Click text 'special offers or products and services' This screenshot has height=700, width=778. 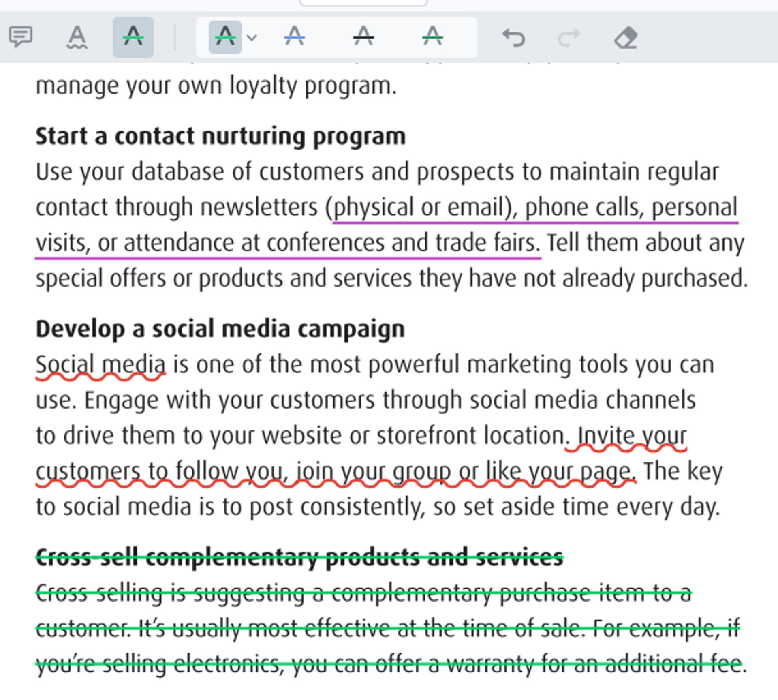point(224,279)
